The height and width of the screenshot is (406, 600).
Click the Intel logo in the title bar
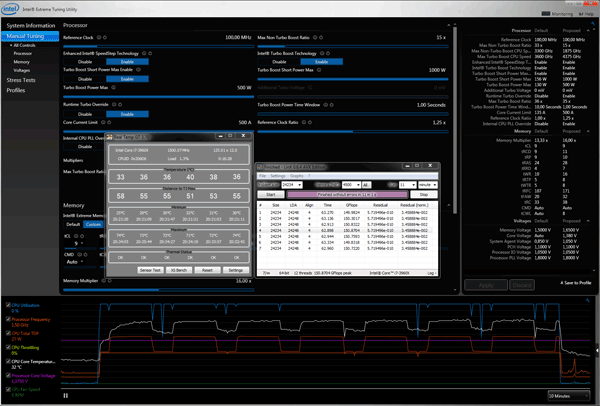click(x=10, y=8)
